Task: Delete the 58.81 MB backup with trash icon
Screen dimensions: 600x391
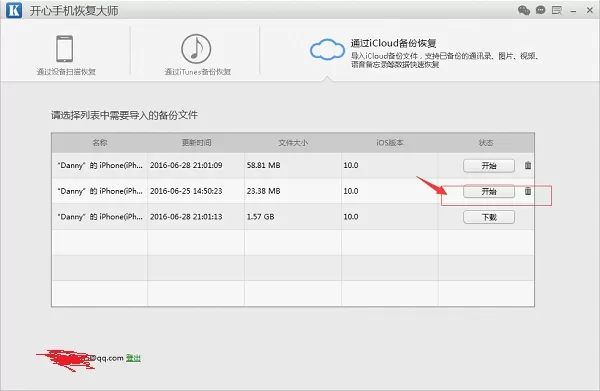Action: click(x=528, y=165)
